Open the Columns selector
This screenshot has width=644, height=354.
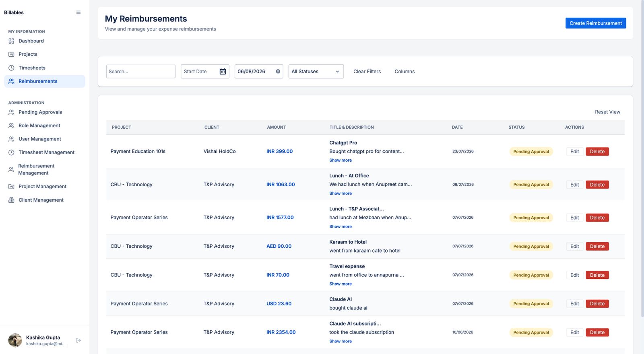tap(405, 72)
